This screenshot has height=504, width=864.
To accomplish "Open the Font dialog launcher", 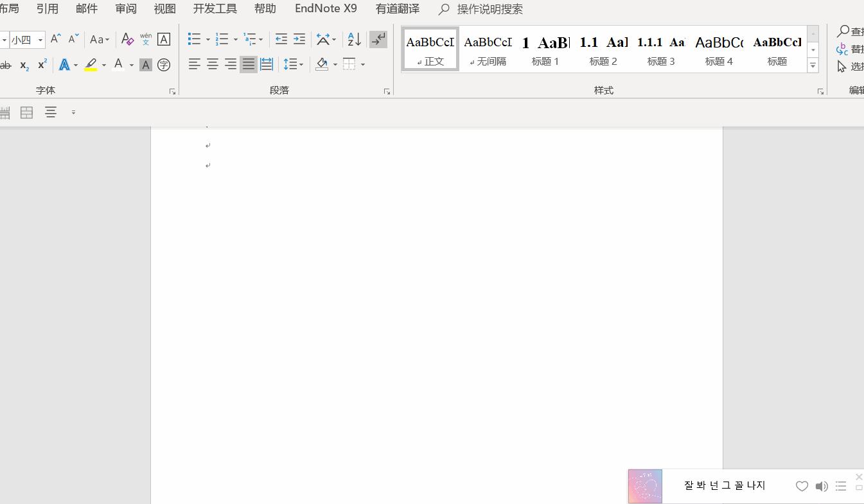I will pos(172,92).
